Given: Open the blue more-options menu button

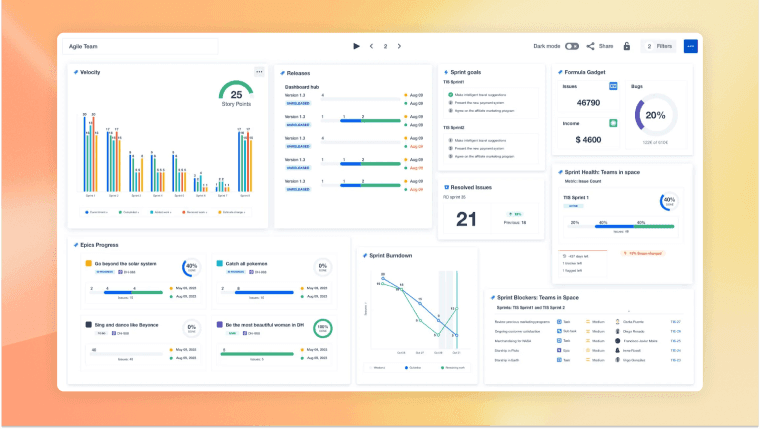Looking at the screenshot, I should click(x=691, y=46).
